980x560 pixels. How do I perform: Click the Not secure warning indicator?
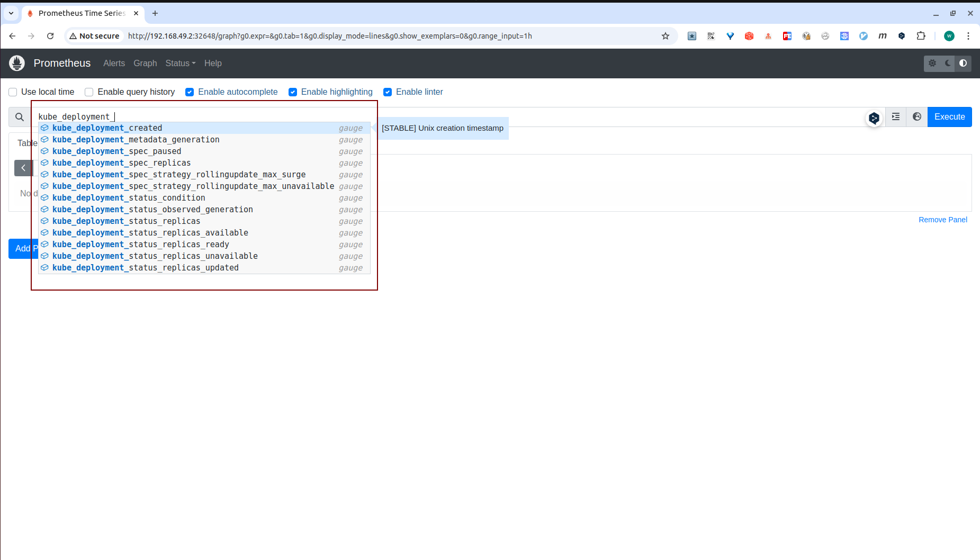(x=95, y=36)
